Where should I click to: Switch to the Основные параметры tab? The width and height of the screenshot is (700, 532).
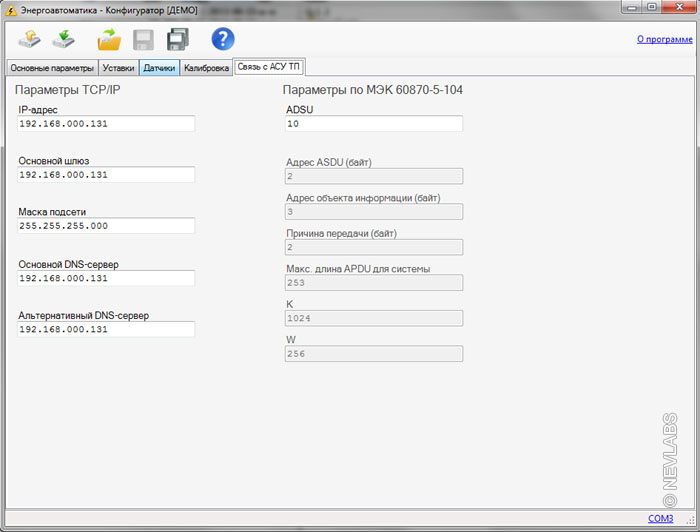(51, 69)
